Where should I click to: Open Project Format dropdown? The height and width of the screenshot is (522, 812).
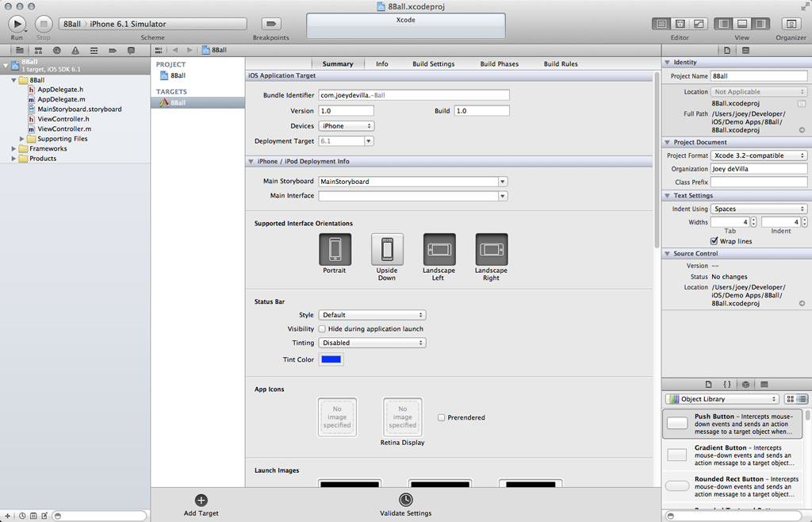pos(759,155)
